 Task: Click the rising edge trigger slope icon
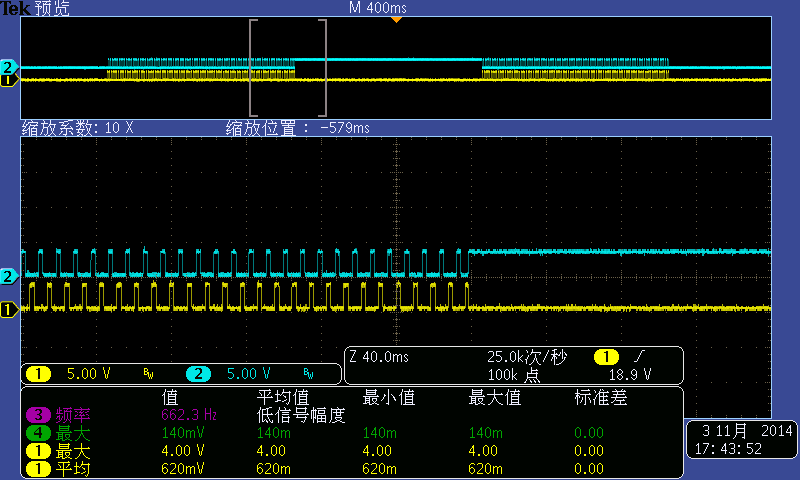[x=640, y=356]
